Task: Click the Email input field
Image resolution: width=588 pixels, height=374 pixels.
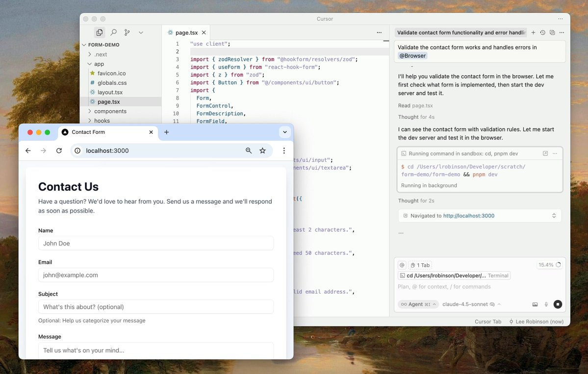Action: (156, 275)
